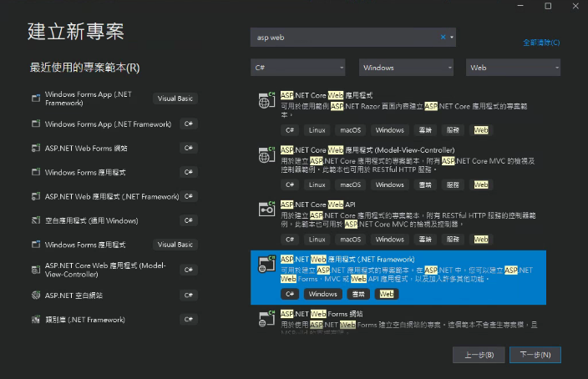The height and width of the screenshot is (379, 588).
Task: Choose recent 類別庫 (.NET Framework) text
Action: point(85,320)
